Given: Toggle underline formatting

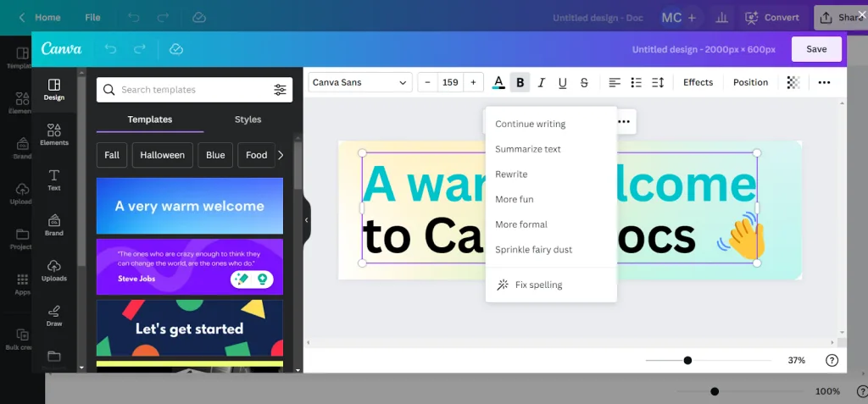Looking at the screenshot, I should point(562,82).
